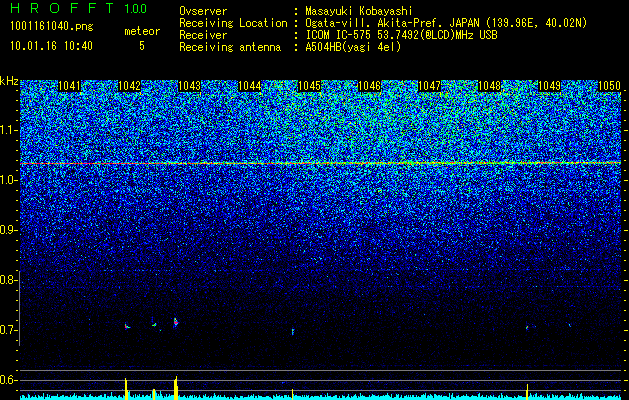Click the yellow power spike just before 1049
The height and width of the screenshot is (400, 629).
[x=527, y=392]
